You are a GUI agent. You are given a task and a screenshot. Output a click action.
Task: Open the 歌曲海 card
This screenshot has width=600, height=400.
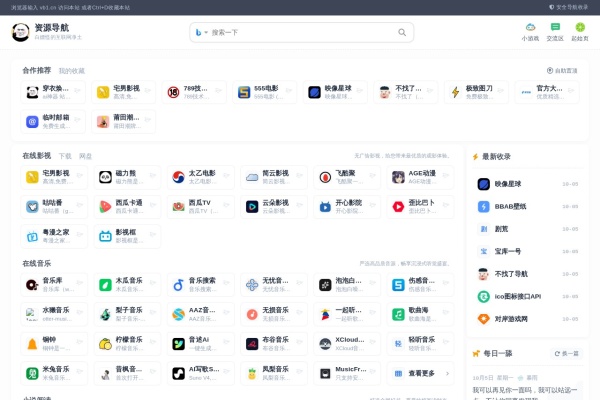coord(420,314)
